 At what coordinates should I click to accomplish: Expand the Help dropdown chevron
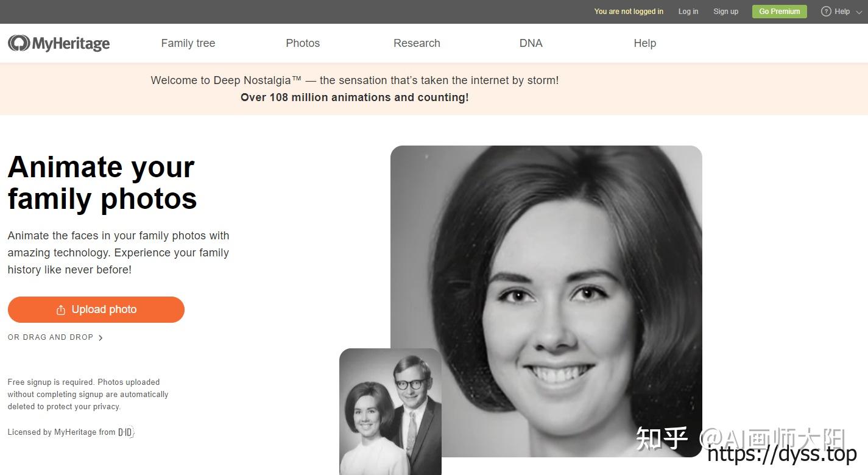859,12
